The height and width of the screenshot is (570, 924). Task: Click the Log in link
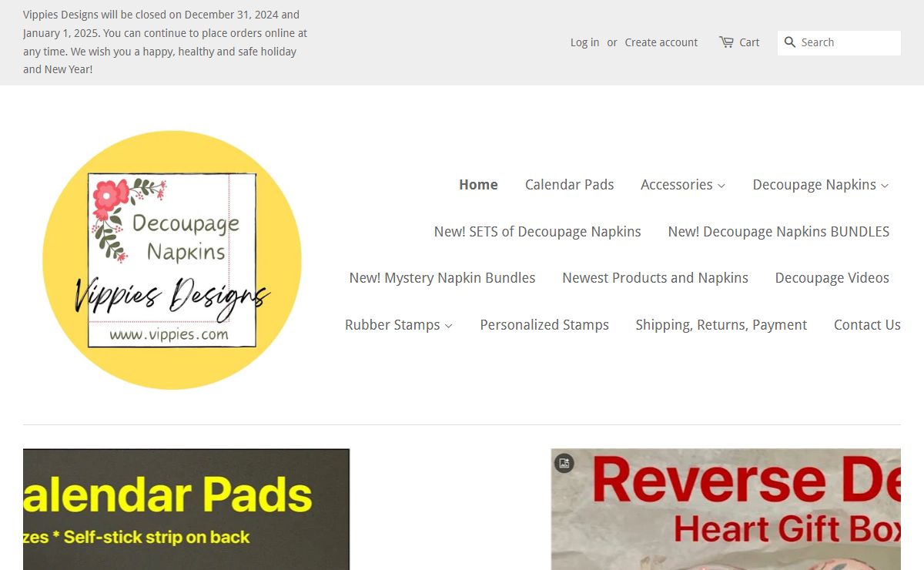pos(584,42)
